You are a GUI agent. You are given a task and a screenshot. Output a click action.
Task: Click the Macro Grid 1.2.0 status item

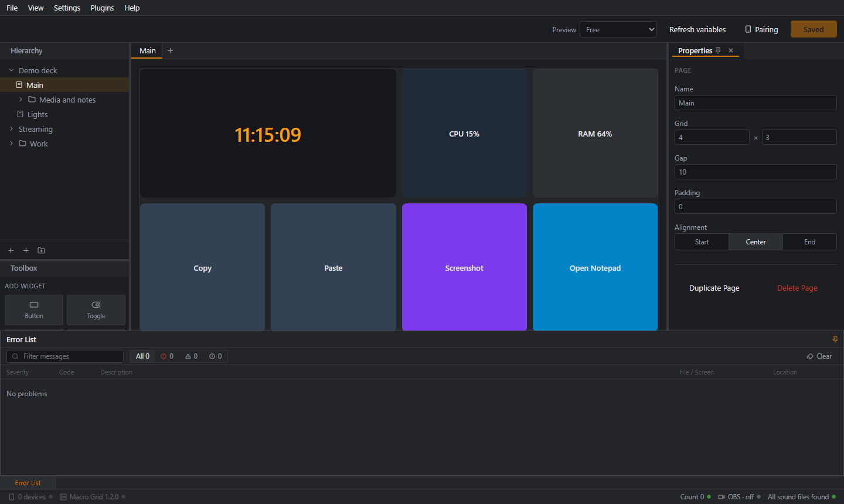click(x=93, y=497)
